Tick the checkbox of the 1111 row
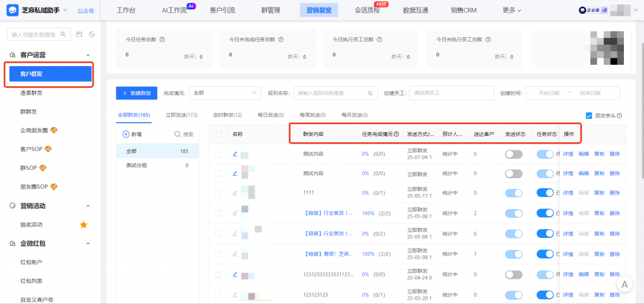The height and width of the screenshot is (304, 644). pyautogui.click(x=218, y=193)
